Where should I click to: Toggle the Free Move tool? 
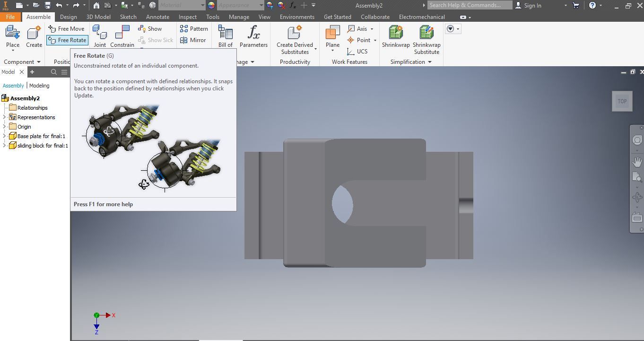coord(66,29)
